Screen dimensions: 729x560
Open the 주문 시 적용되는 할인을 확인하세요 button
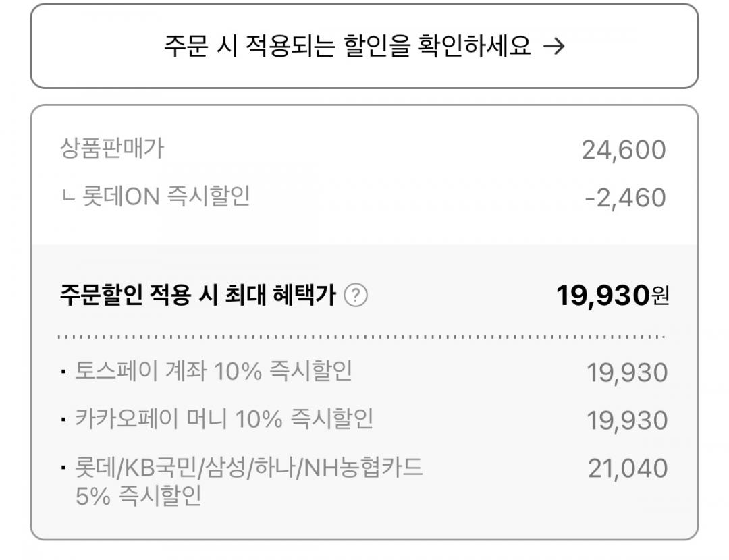(364, 47)
